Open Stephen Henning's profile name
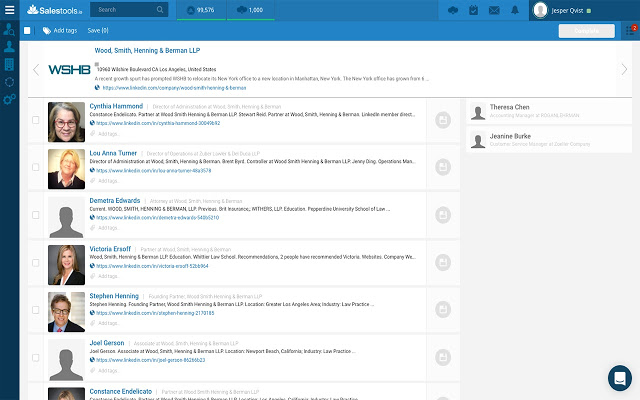 click(x=114, y=296)
